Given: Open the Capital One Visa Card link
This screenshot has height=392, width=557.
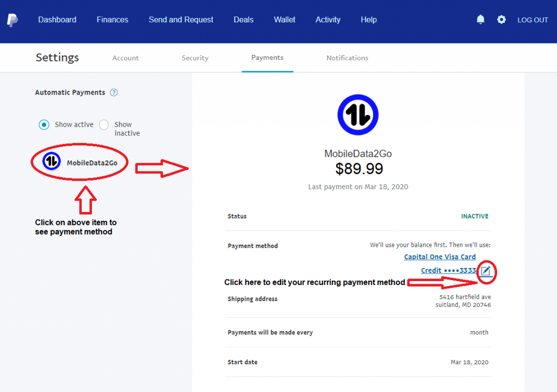Looking at the screenshot, I should click(x=440, y=257).
